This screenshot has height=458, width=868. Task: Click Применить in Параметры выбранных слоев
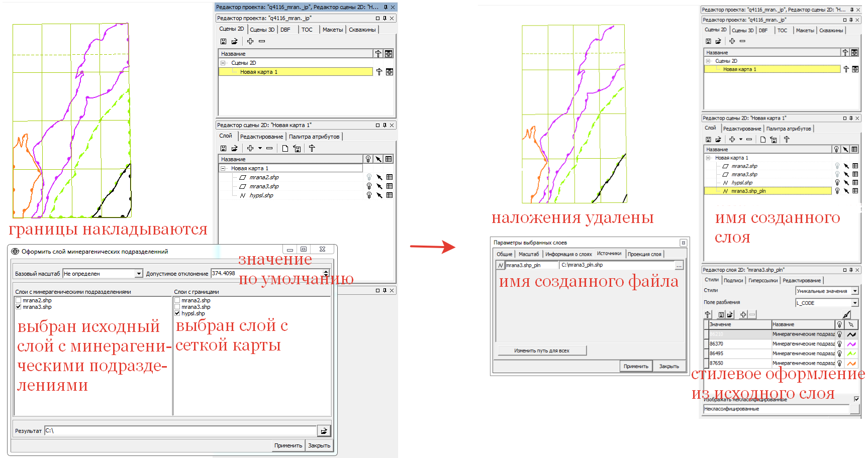point(636,367)
